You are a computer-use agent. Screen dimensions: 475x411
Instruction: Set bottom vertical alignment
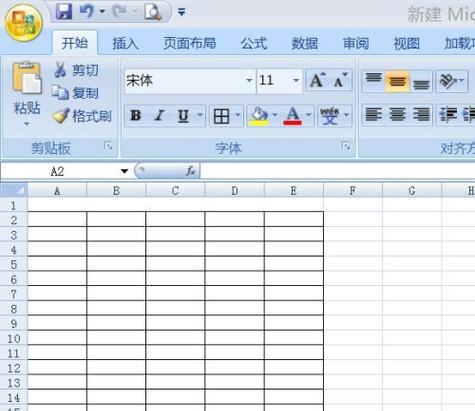pos(421,81)
